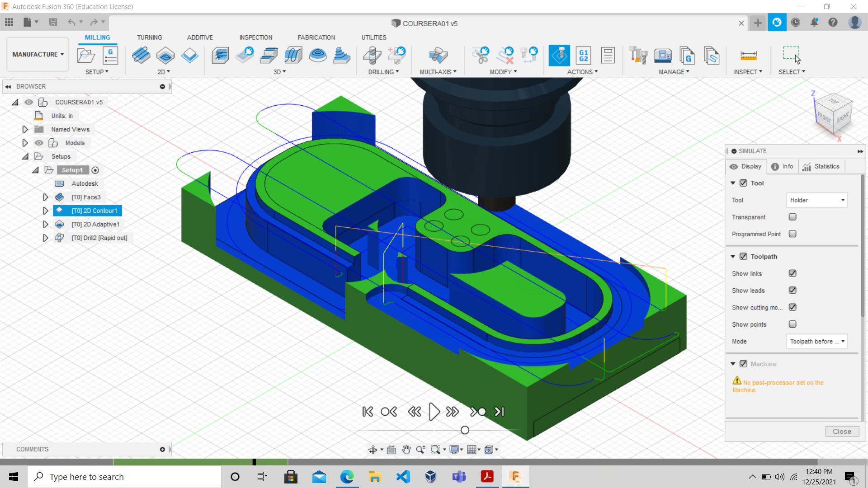Select the Post Process G1G2 icon
The height and width of the screenshot is (488, 868).
tap(584, 55)
